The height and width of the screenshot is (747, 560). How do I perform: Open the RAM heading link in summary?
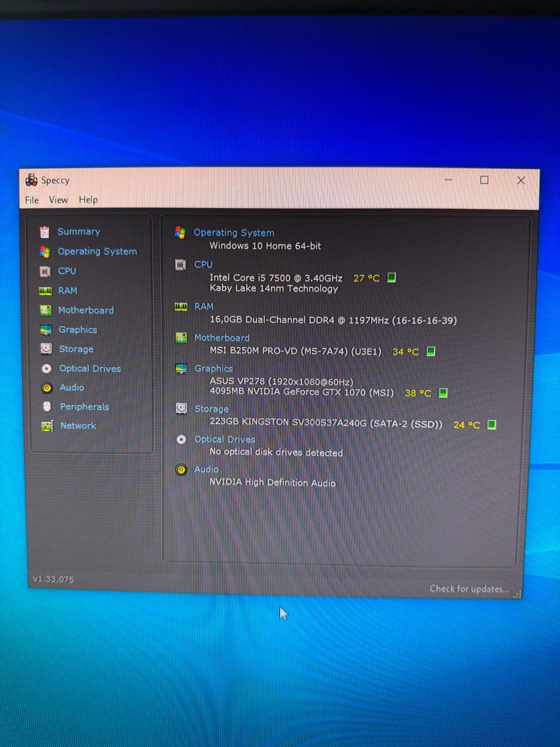coord(204,306)
